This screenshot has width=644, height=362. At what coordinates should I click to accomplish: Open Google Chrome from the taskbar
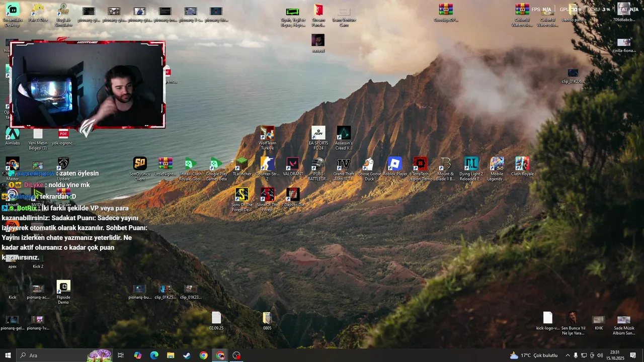tap(203, 355)
